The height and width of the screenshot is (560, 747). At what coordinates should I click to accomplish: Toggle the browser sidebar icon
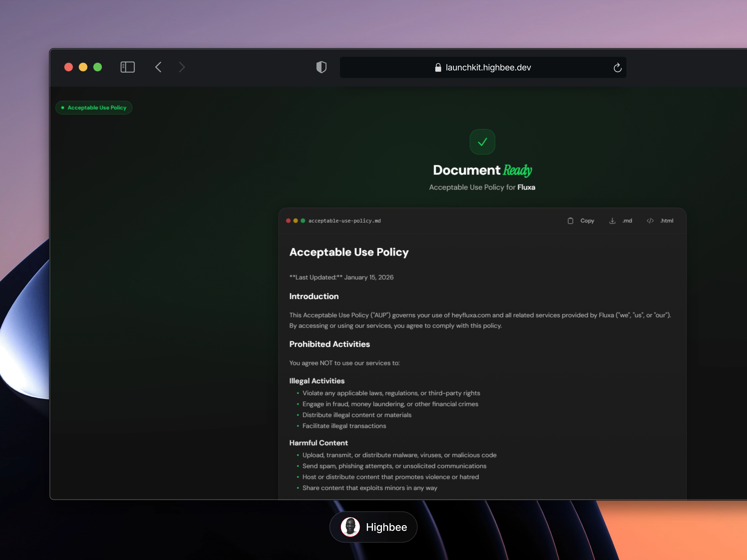tap(127, 67)
